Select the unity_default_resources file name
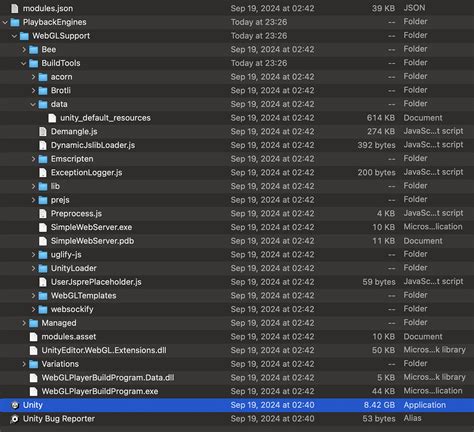474x432 pixels. pyautogui.click(x=105, y=118)
